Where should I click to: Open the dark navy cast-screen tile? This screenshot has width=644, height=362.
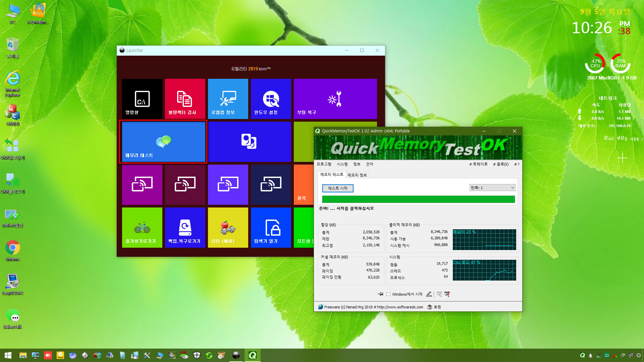click(x=271, y=185)
